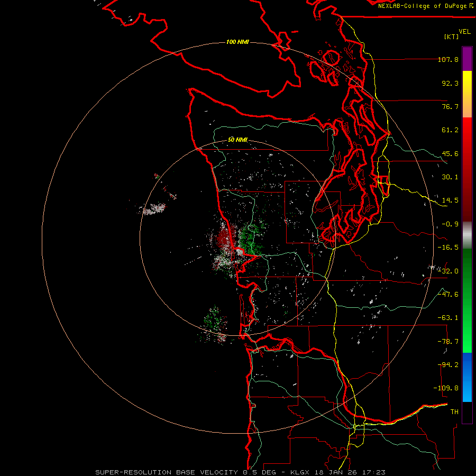
Task: Click the 61.2 scale value
Action: 450,130
